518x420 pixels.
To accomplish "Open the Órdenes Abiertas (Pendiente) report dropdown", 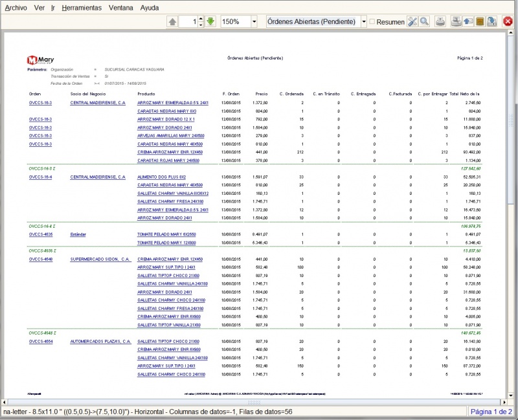I will 364,22.
